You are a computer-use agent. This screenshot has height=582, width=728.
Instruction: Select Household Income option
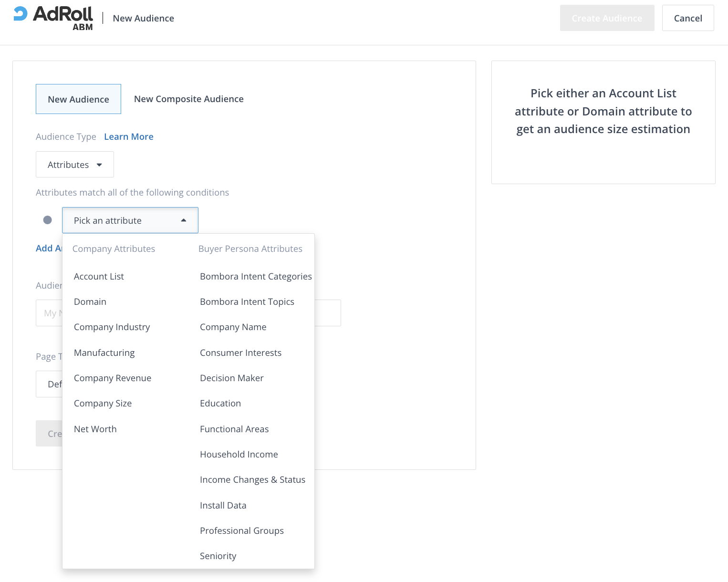[x=239, y=455]
